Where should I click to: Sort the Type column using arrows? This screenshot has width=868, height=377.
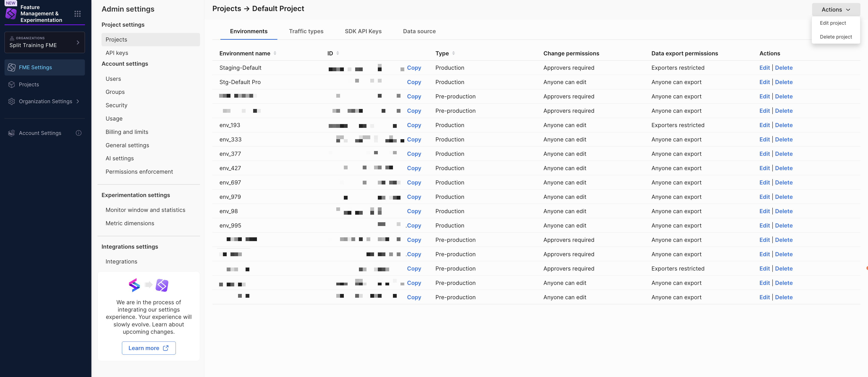click(x=454, y=53)
